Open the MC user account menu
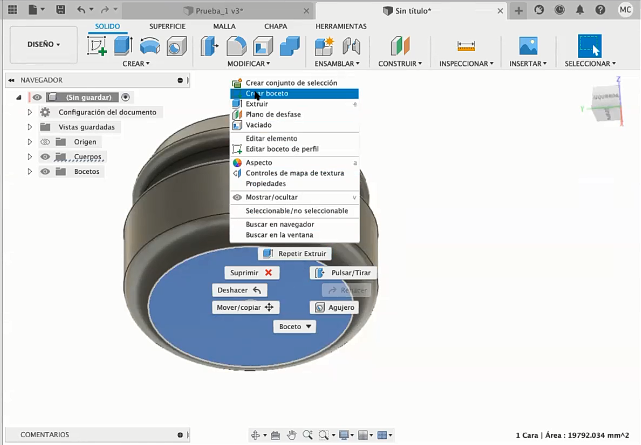This screenshot has width=641, height=445. coord(625,10)
